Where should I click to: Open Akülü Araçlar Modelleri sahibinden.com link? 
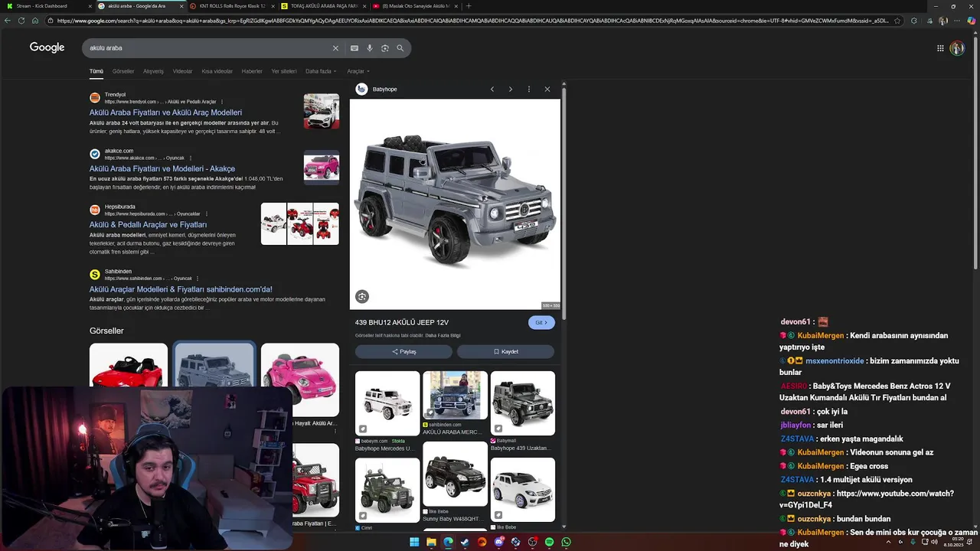(x=181, y=289)
